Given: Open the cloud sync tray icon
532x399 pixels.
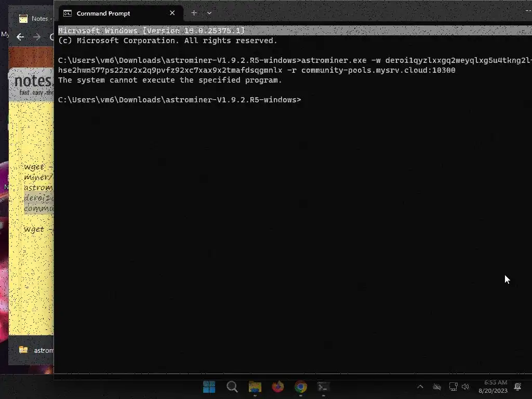Looking at the screenshot, I should [x=437, y=387].
